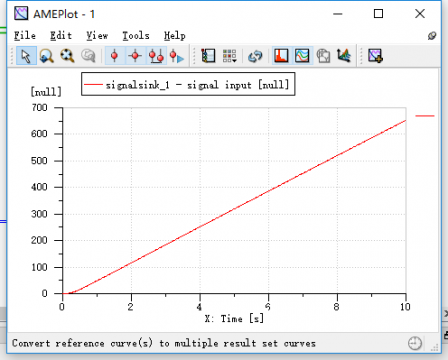Click the add plot icon
Viewport: 448px width, 360px height.
[x=375, y=56]
